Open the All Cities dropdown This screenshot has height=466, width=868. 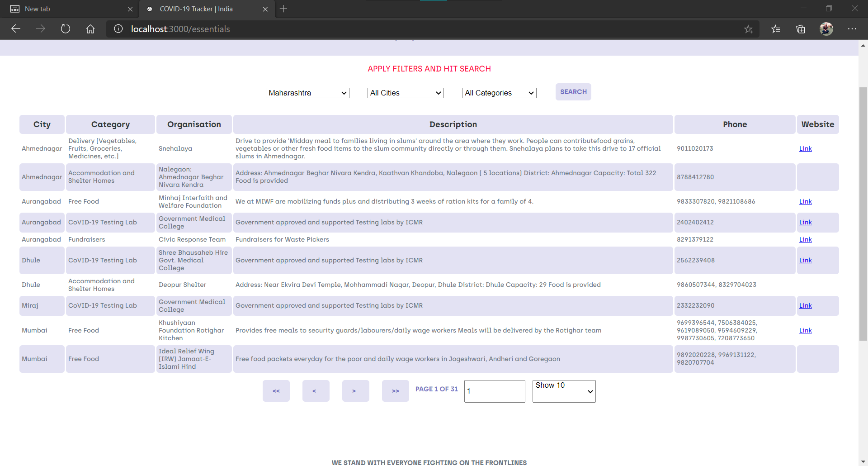coord(406,93)
